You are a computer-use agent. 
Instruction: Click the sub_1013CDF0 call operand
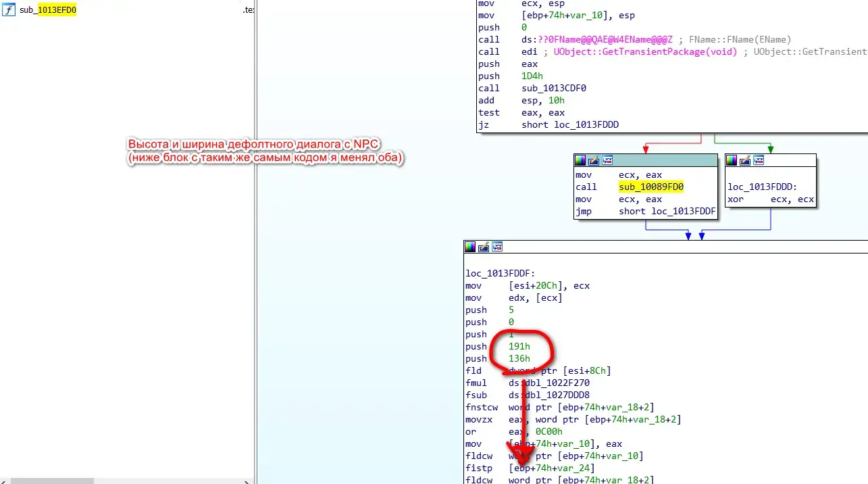554,89
